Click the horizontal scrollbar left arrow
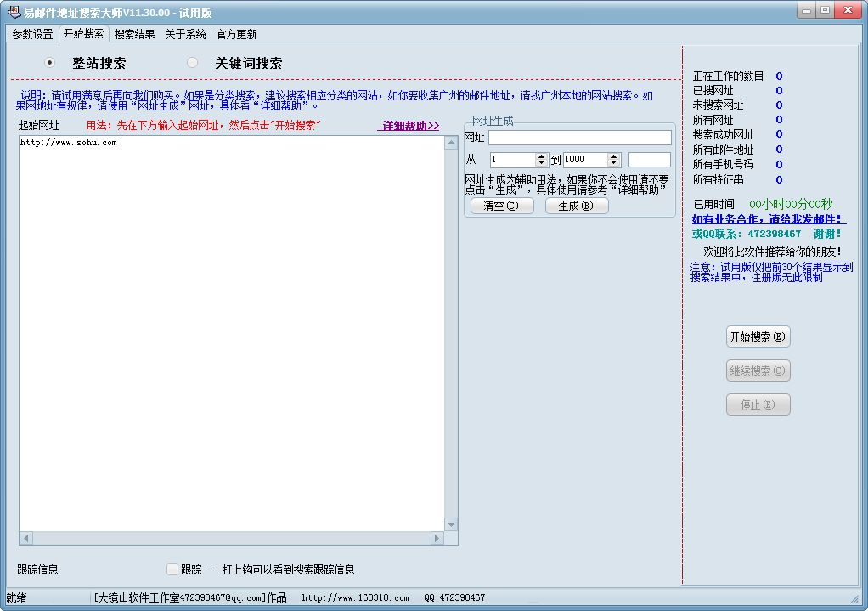Image resolution: width=868 pixels, height=611 pixels. 26,538
